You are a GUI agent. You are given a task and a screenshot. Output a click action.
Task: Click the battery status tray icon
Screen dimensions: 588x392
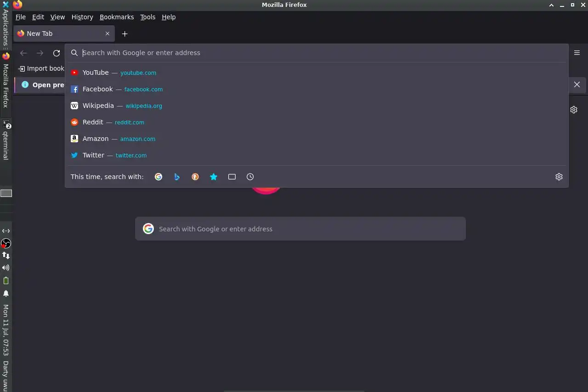coord(6,280)
